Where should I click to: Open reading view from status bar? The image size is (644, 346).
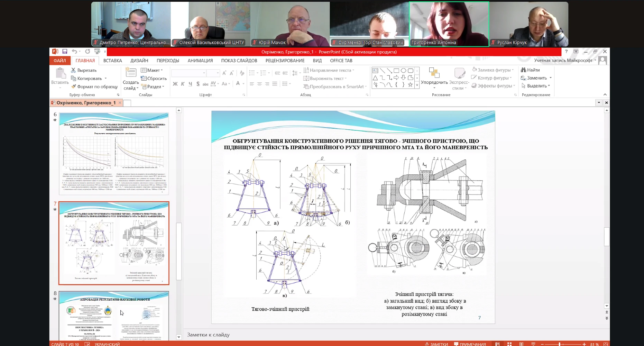tap(521, 344)
